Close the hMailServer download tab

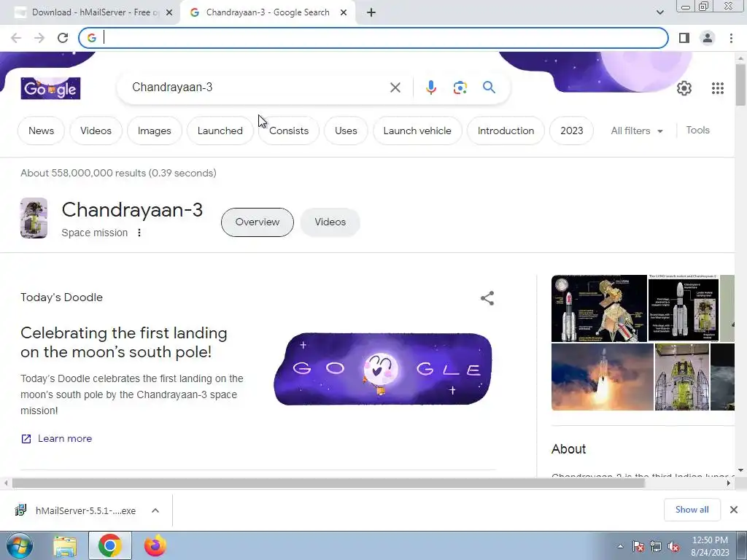(169, 12)
